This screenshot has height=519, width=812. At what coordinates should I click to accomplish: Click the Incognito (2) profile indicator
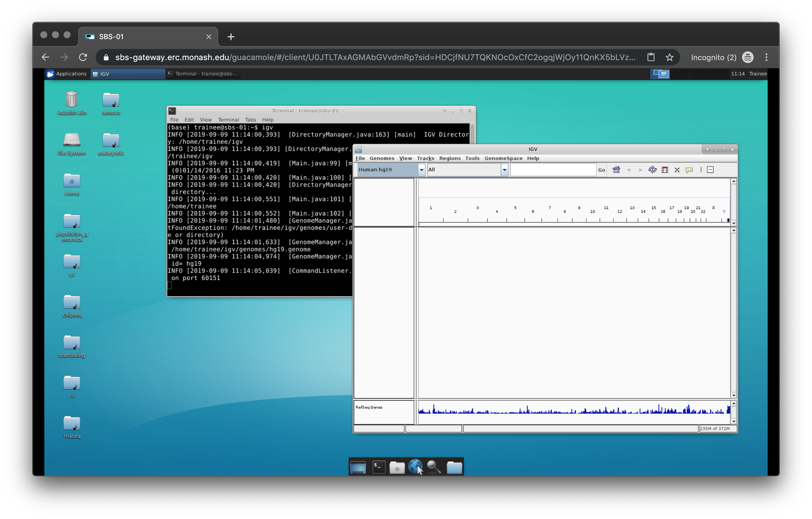point(722,57)
